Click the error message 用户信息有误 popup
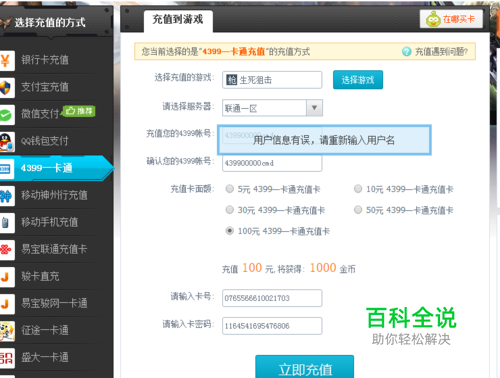 click(324, 140)
